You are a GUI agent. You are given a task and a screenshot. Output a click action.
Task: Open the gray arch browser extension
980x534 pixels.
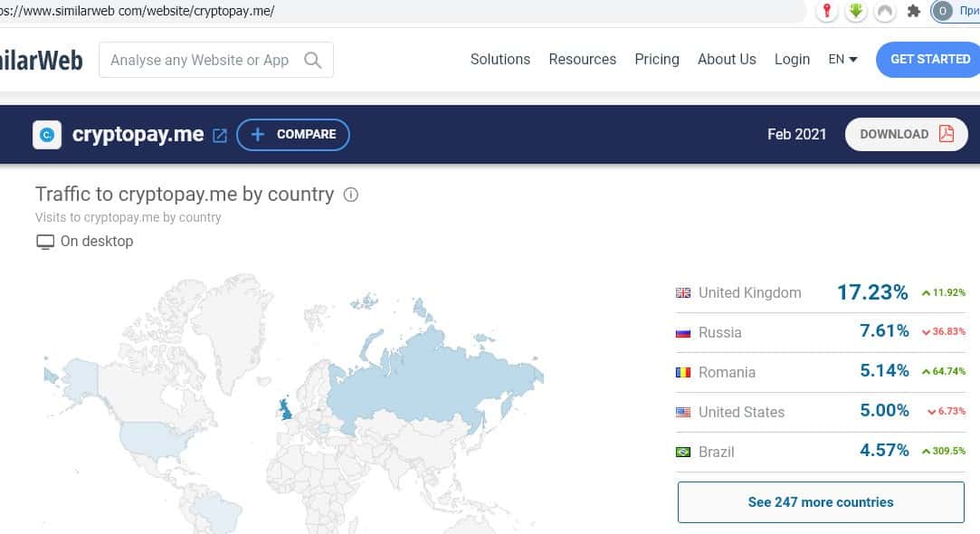(x=884, y=11)
